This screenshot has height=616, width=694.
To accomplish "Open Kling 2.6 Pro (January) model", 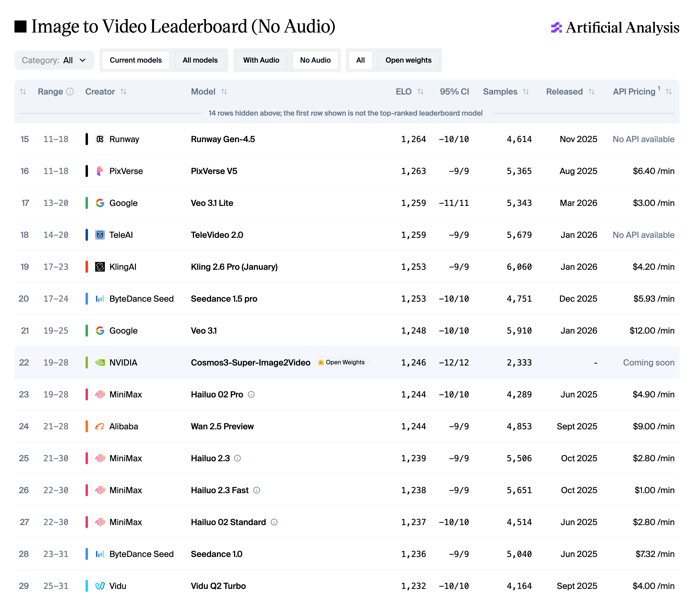I will tap(234, 267).
